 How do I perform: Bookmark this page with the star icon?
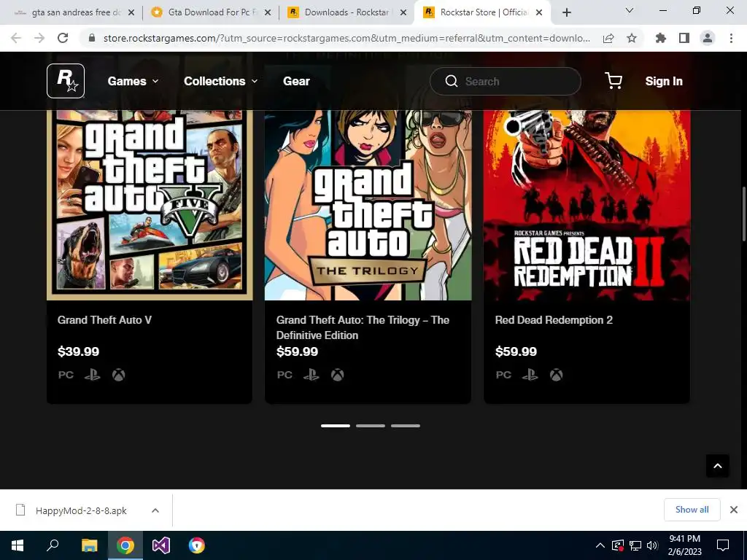[632, 38]
